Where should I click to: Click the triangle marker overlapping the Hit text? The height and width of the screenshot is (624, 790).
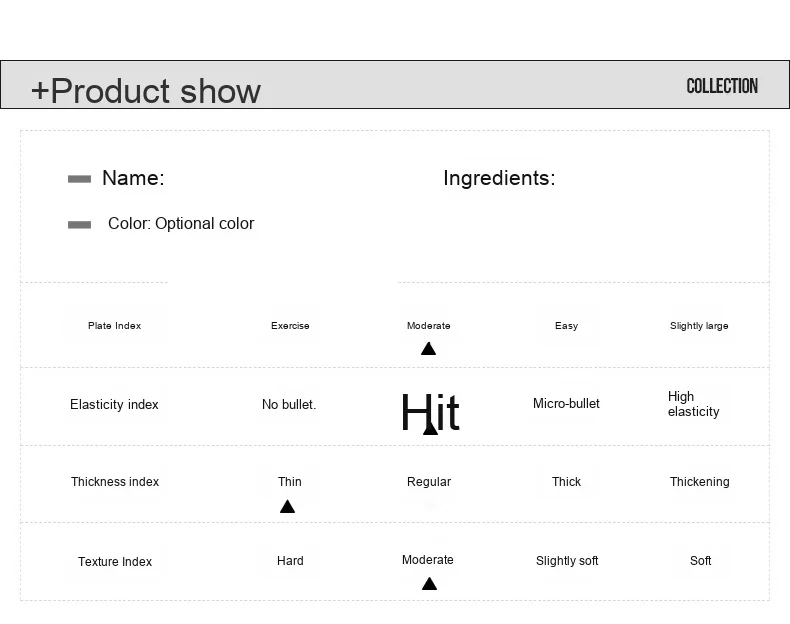coord(430,428)
